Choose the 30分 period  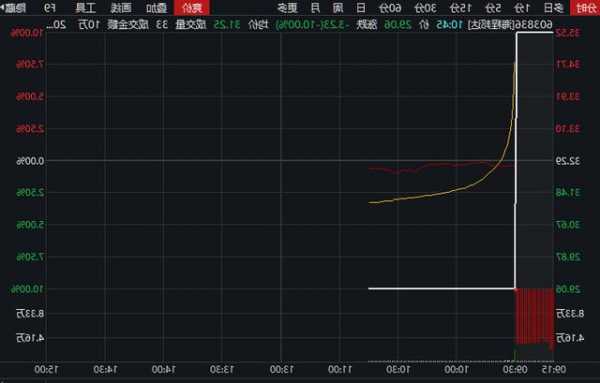(425, 8)
